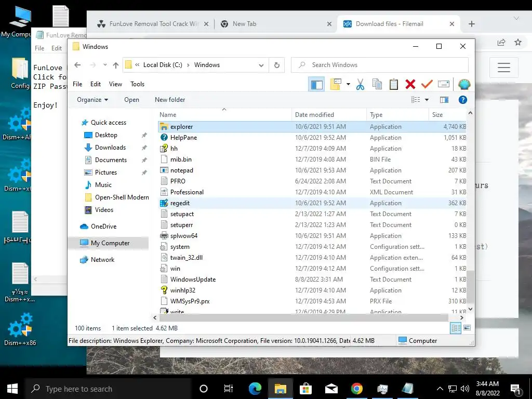Go back with the Back arrow
The image size is (532, 399).
pyautogui.click(x=77, y=65)
